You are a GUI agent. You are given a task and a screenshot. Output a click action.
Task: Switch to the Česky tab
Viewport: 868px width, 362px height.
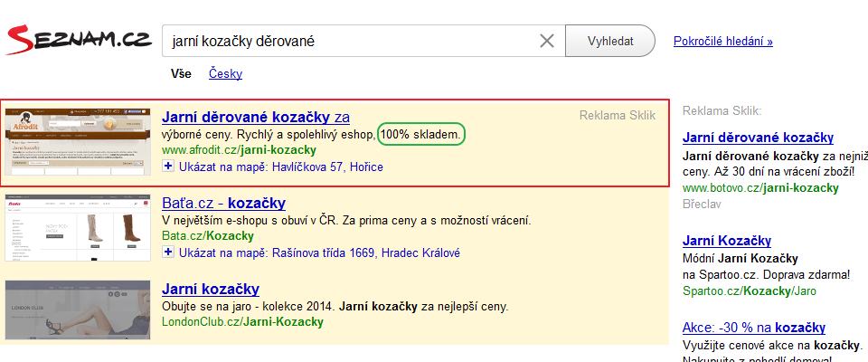pos(225,73)
